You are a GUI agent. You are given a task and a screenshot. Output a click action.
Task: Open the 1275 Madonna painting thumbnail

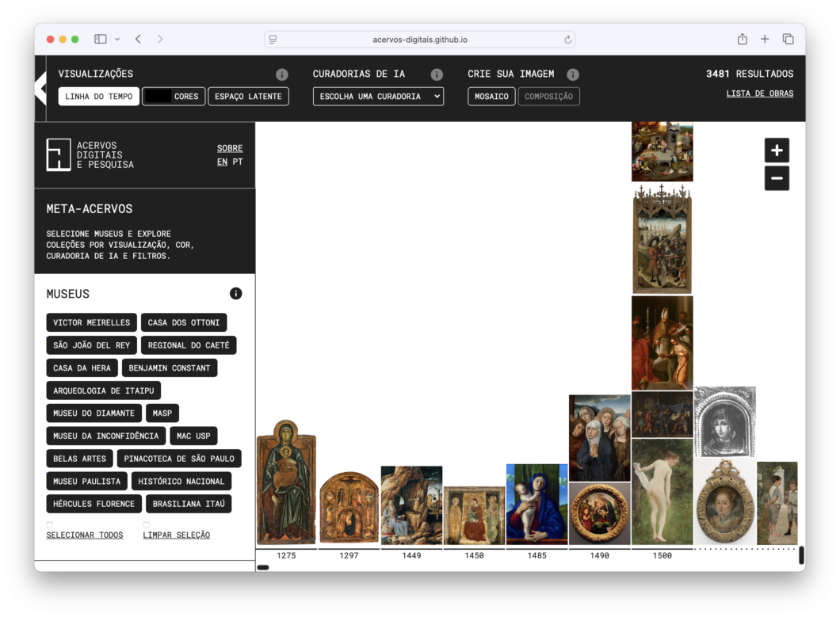[286, 482]
